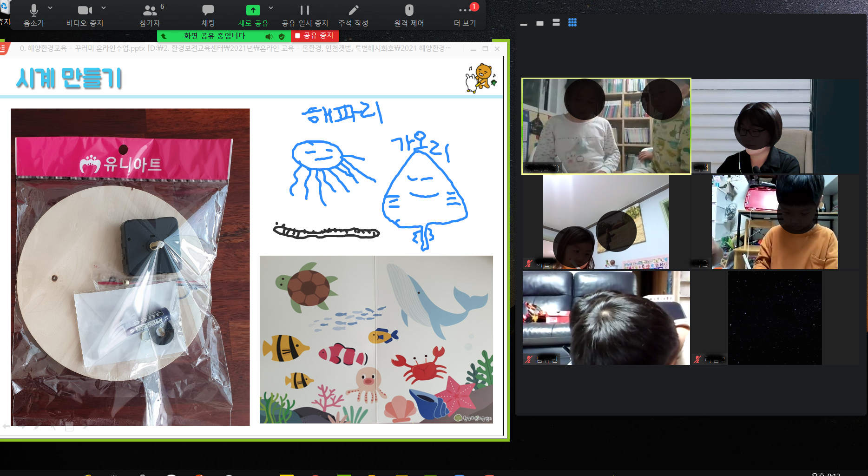868x476 pixels.
Task: Switch video panel to two-row stacked view
Action: (556, 23)
